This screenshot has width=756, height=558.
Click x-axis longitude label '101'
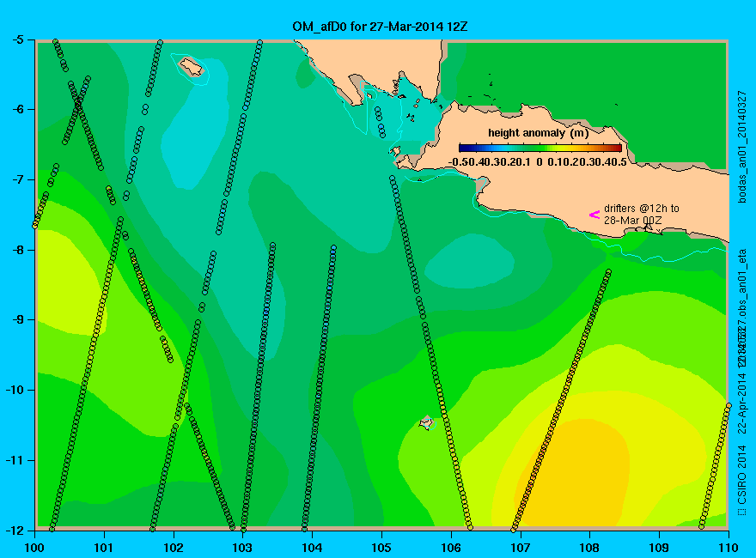(x=104, y=548)
